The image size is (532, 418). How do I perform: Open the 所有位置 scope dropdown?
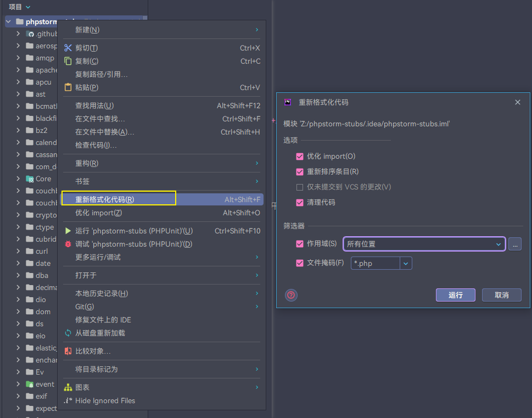[424, 244]
